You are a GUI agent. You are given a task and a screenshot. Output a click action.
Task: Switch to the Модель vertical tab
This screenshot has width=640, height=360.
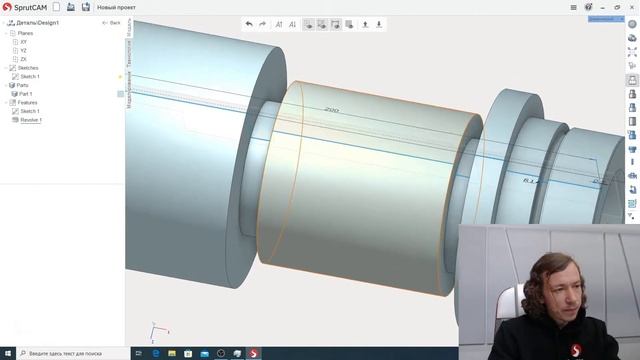(x=129, y=27)
